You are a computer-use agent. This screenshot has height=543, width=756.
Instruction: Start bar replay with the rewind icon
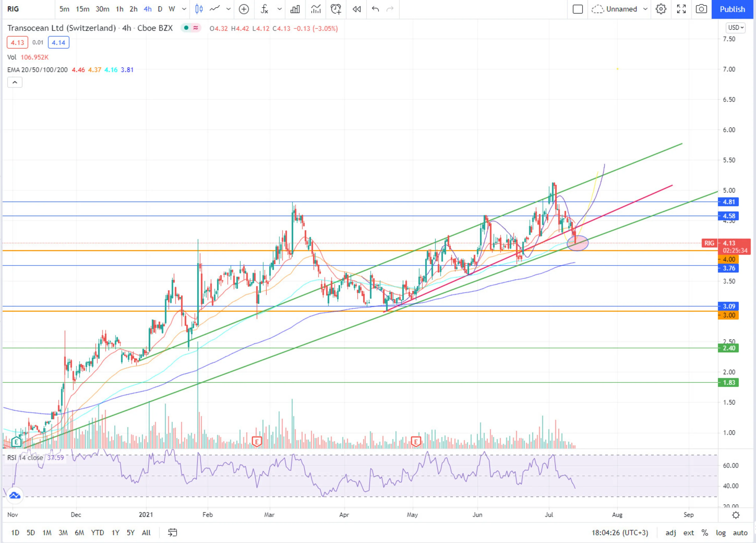click(357, 9)
